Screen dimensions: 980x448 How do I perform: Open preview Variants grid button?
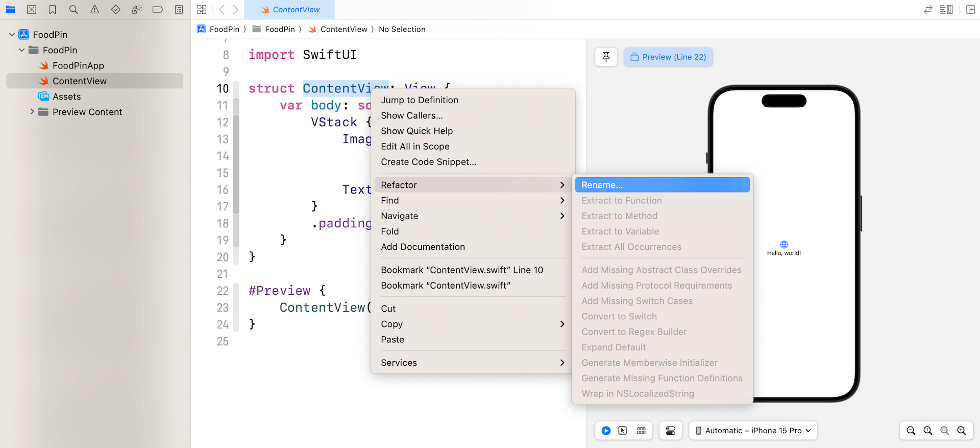642,431
